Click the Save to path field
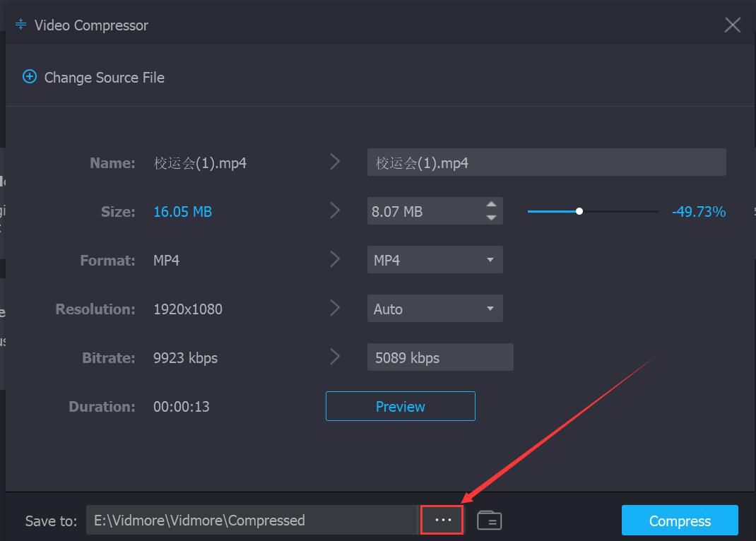 click(252, 521)
